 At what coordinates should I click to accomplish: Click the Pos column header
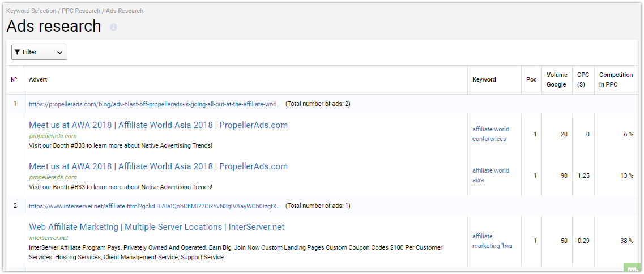coord(531,80)
